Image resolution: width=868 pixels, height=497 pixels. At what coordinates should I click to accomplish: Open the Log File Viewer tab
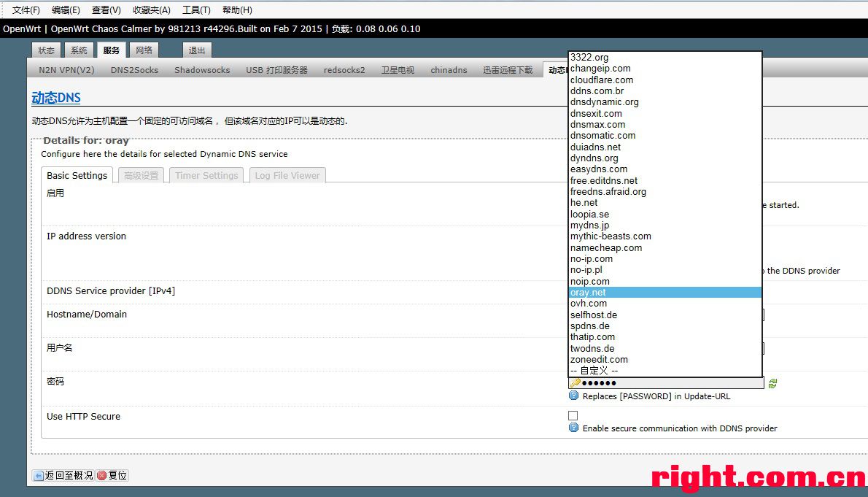[x=287, y=175]
